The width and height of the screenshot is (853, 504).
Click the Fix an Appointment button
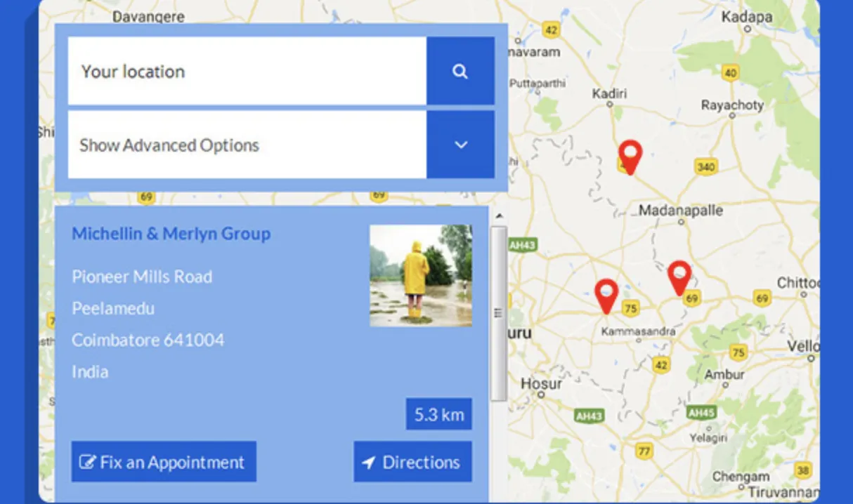164,462
